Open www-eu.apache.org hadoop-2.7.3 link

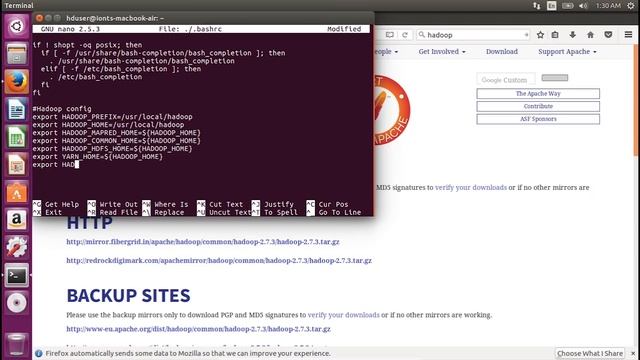coord(198,329)
